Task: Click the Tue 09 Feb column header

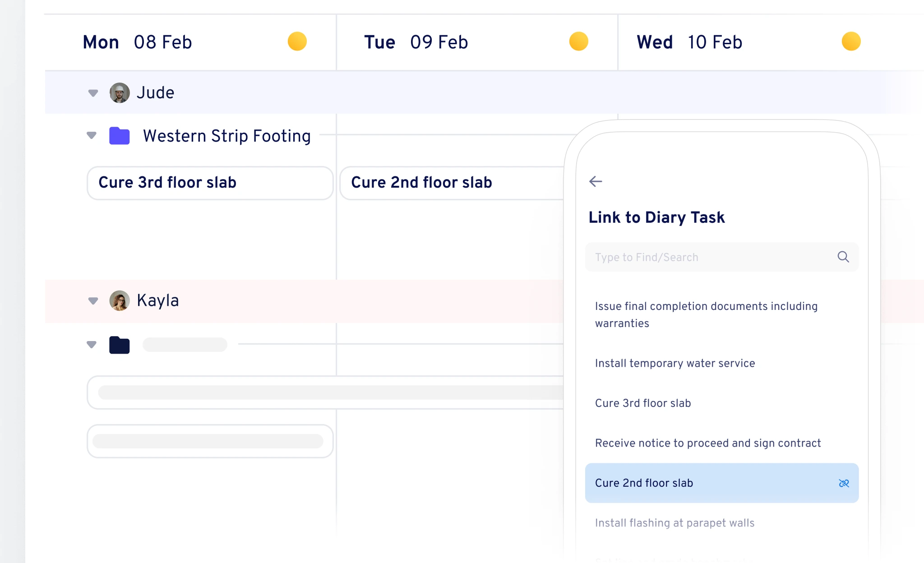Action: point(477,42)
